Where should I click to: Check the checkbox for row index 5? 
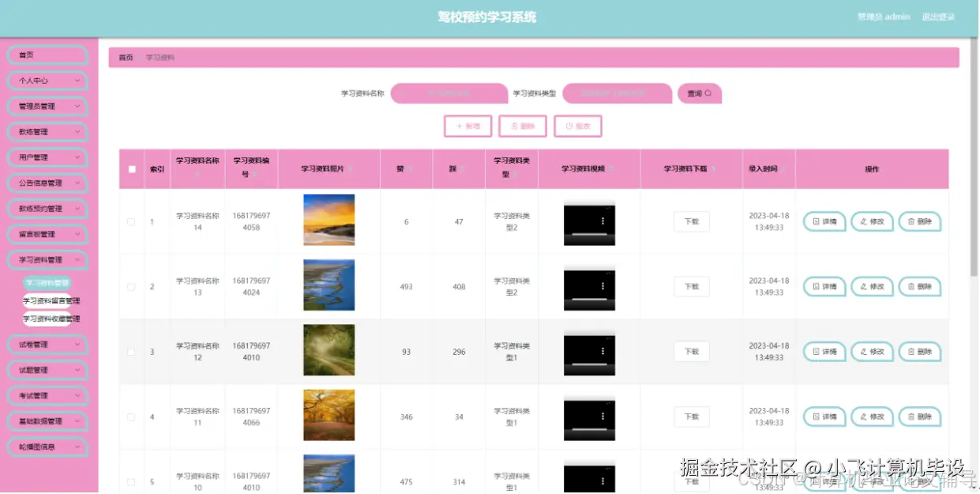(131, 482)
